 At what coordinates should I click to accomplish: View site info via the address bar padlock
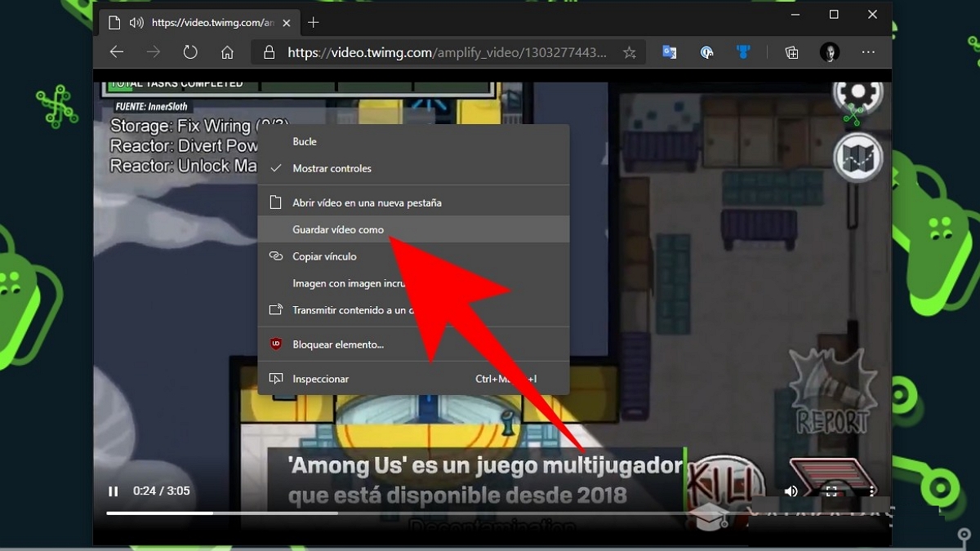269,52
